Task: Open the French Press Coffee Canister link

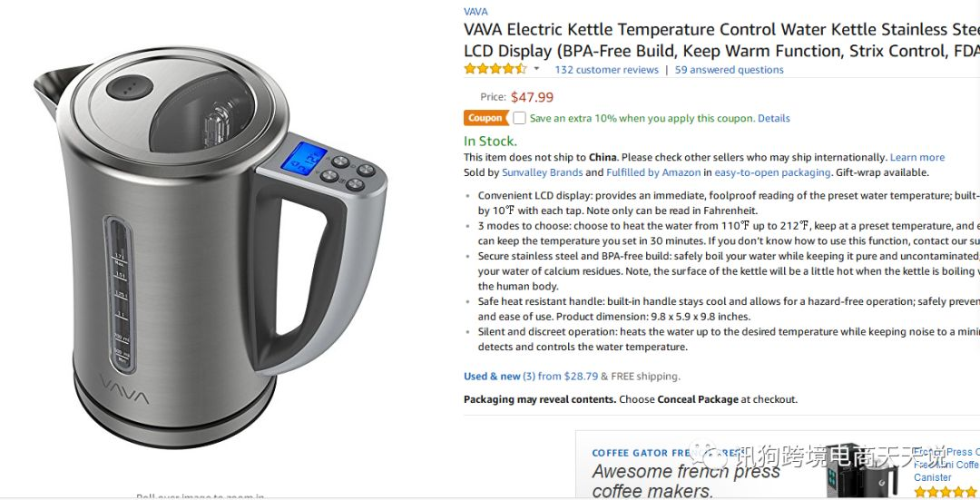Action: tap(946, 465)
